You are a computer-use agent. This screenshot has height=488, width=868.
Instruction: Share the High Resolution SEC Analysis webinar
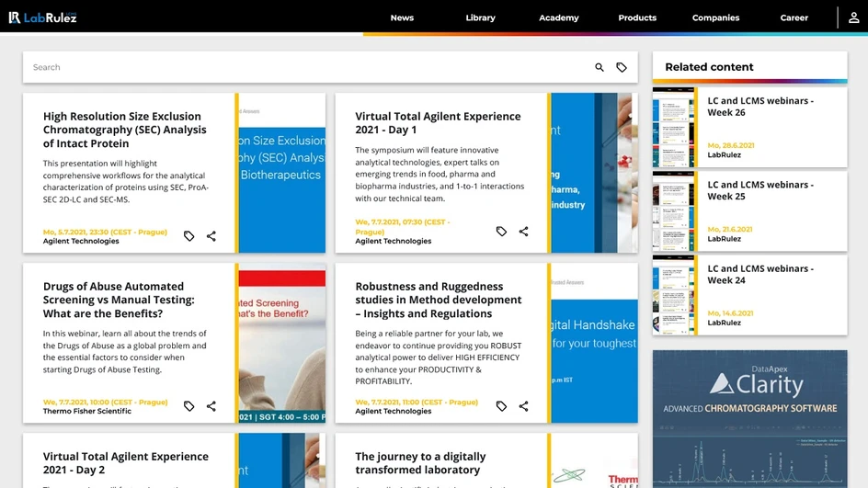pos(211,236)
